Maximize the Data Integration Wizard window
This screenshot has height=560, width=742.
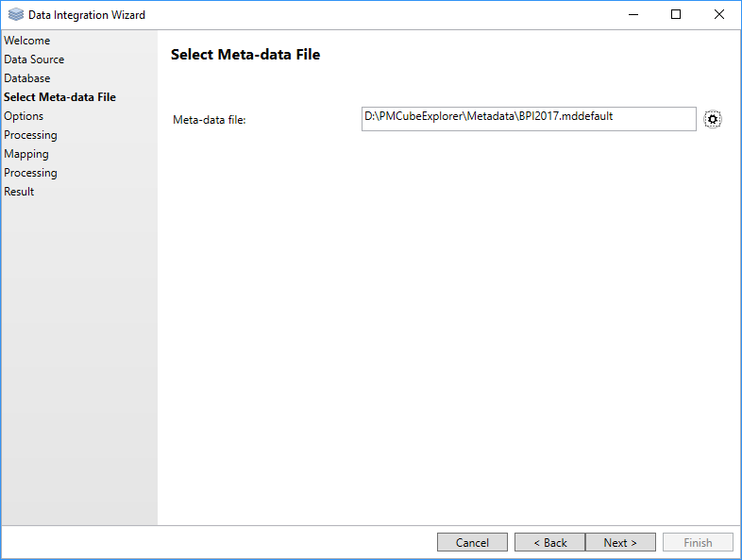[x=676, y=15]
